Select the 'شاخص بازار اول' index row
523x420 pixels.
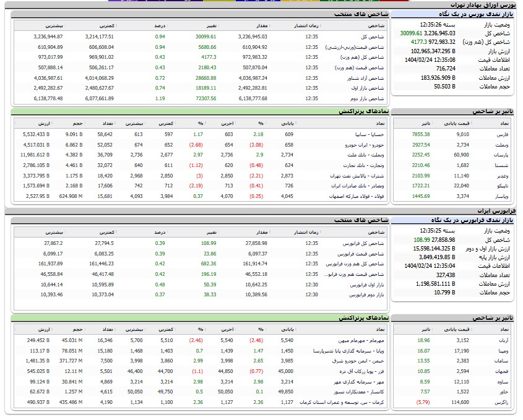201,88
